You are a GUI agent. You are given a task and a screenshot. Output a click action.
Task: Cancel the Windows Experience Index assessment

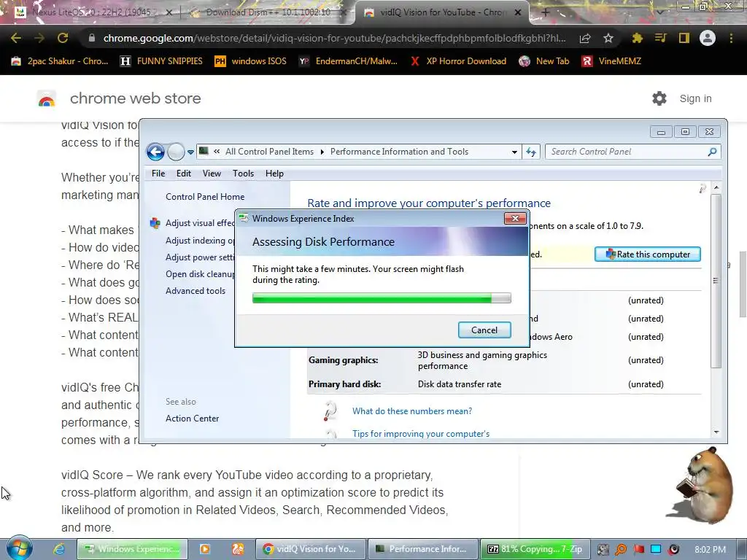point(484,330)
